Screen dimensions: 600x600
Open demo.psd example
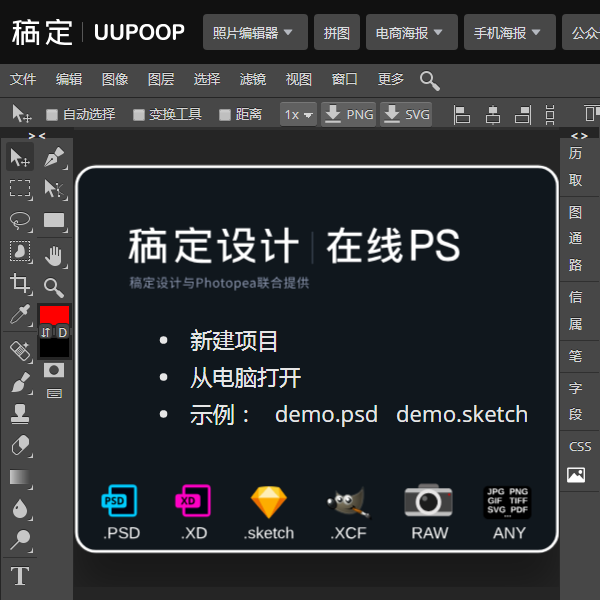[326, 415]
